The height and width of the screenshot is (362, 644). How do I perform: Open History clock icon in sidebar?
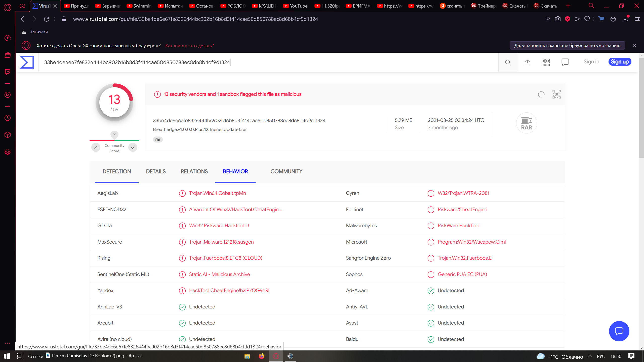click(x=8, y=118)
